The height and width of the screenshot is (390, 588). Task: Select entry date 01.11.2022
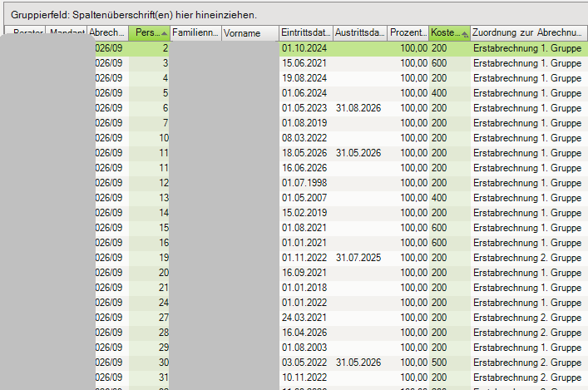(x=304, y=258)
